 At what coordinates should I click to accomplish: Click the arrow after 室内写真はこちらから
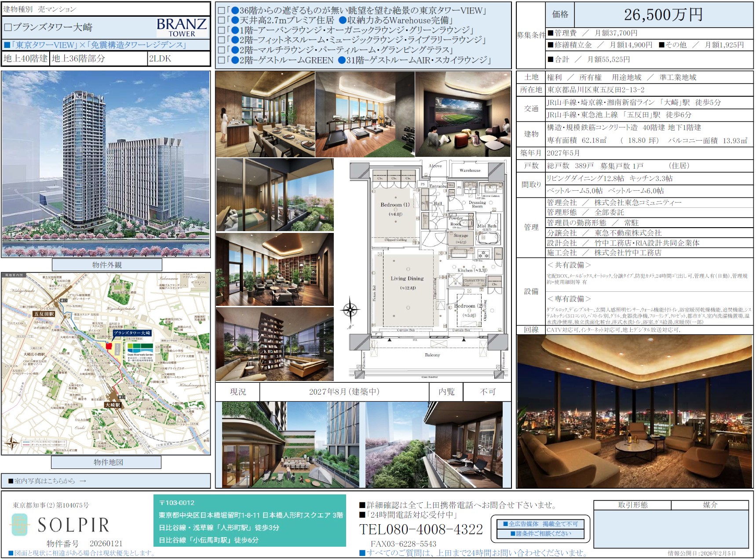[x=83, y=481]
